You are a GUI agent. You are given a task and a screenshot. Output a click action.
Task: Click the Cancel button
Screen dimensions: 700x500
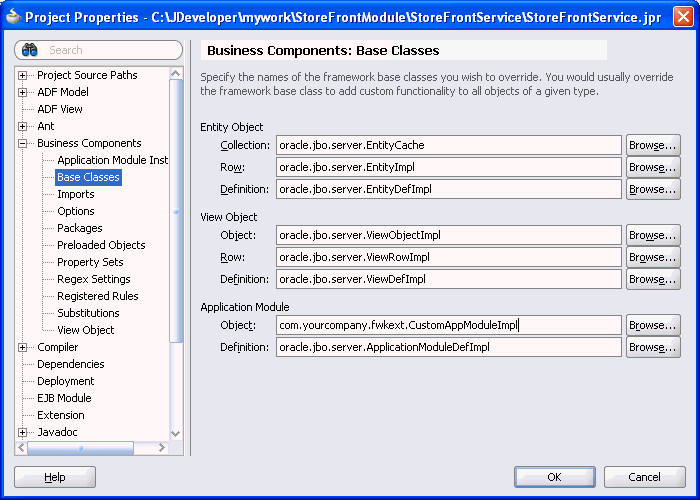tap(645, 477)
